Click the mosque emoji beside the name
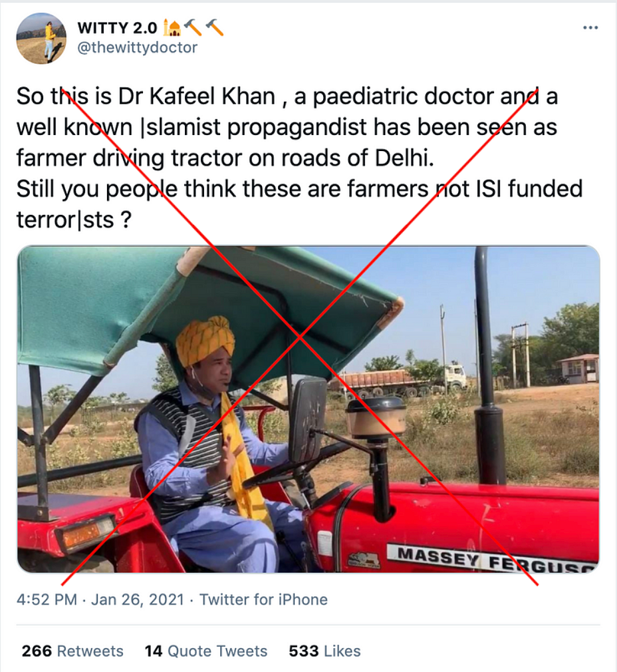 click(172, 29)
